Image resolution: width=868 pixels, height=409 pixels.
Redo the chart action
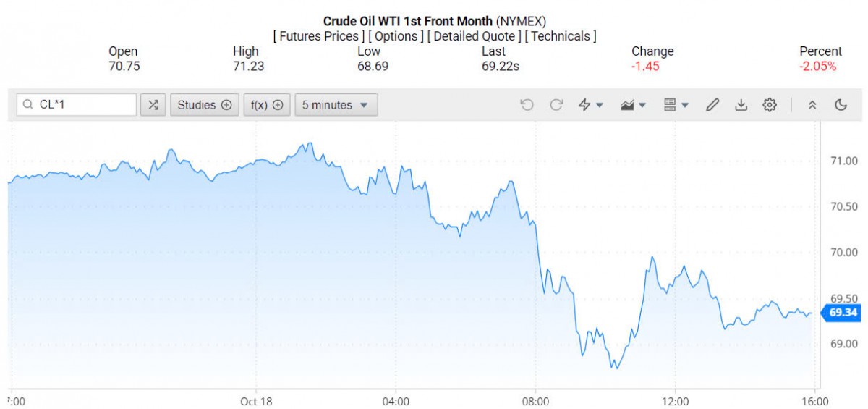[556, 105]
